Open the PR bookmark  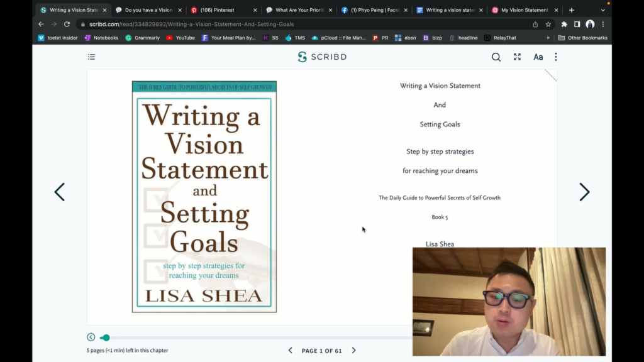[380, 38]
